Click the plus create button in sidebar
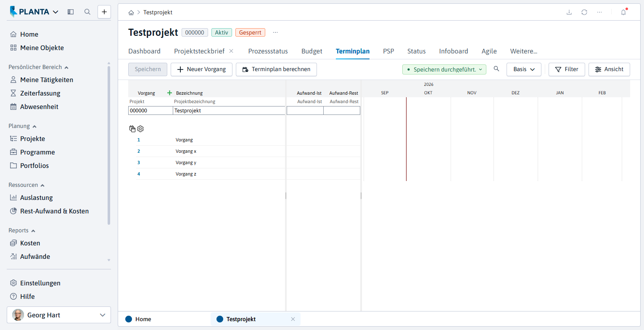 (x=104, y=12)
